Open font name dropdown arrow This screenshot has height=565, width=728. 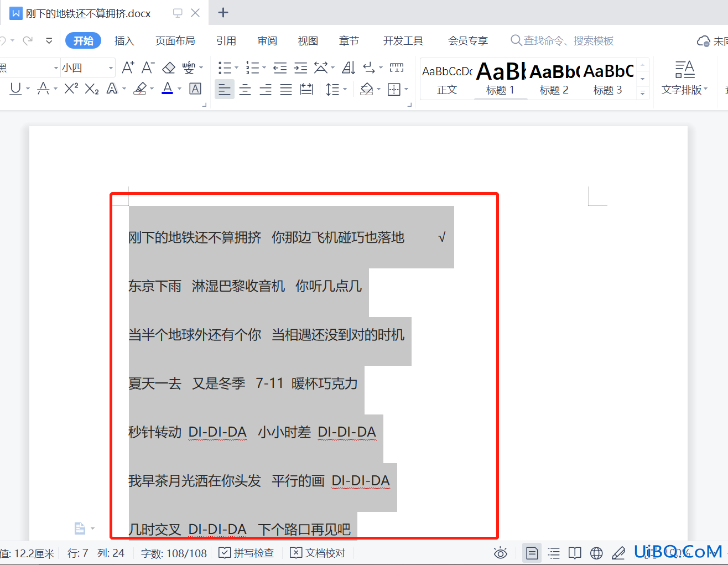click(x=56, y=68)
